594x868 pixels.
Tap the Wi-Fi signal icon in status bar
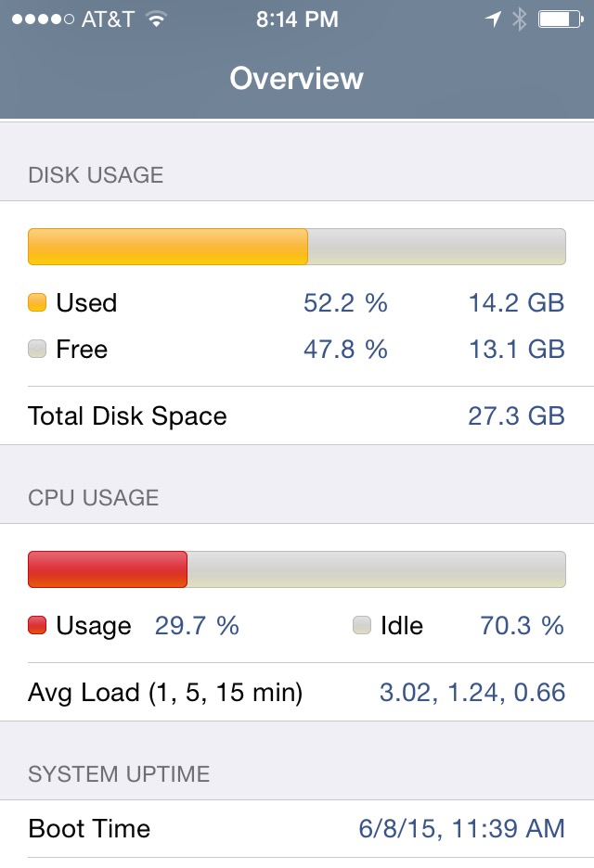pos(157,19)
